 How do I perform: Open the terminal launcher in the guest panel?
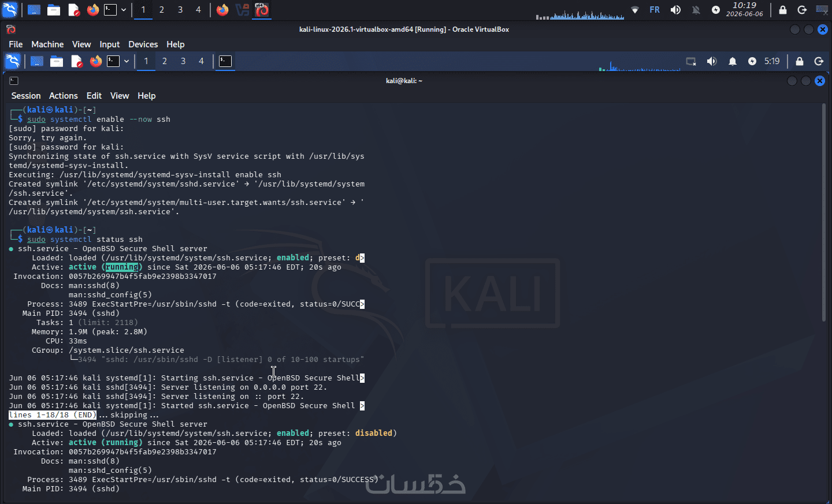pos(113,61)
